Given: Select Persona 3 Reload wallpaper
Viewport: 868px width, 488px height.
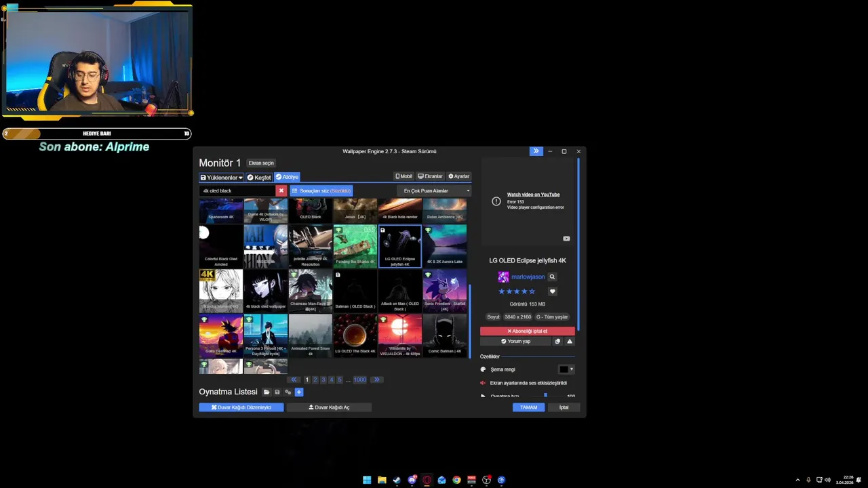Looking at the screenshot, I should click(266, 335).
